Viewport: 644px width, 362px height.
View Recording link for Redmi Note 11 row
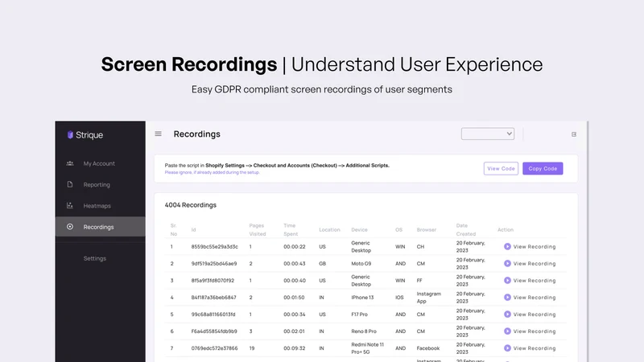coord(535,348)
